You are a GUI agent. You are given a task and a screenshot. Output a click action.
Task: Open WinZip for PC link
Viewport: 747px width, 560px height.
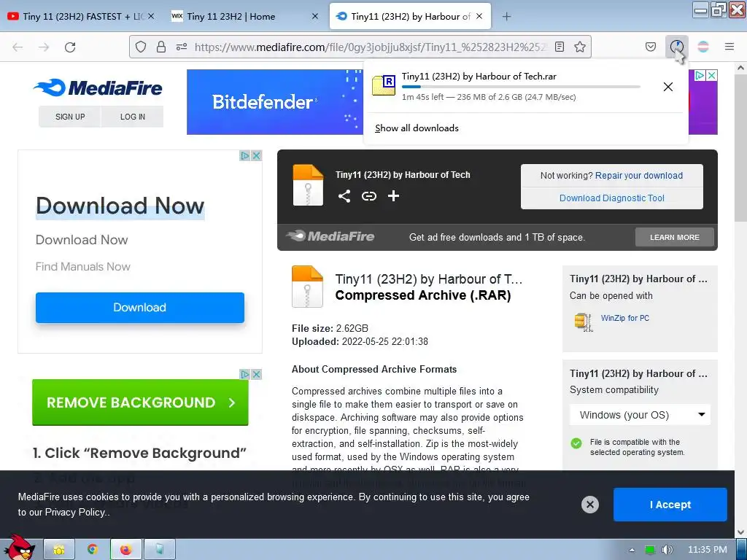(625, 318)
